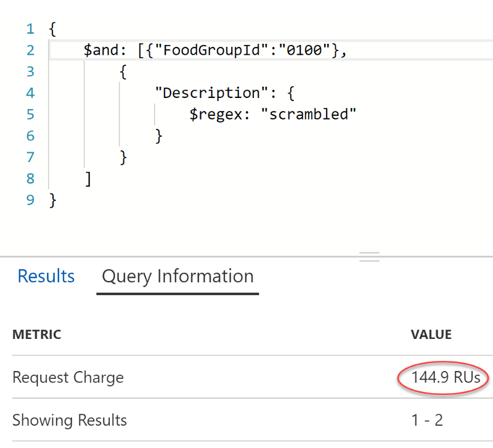The image size is (493, 448).
Task: Switch to the Results tab
Action: 46,277
